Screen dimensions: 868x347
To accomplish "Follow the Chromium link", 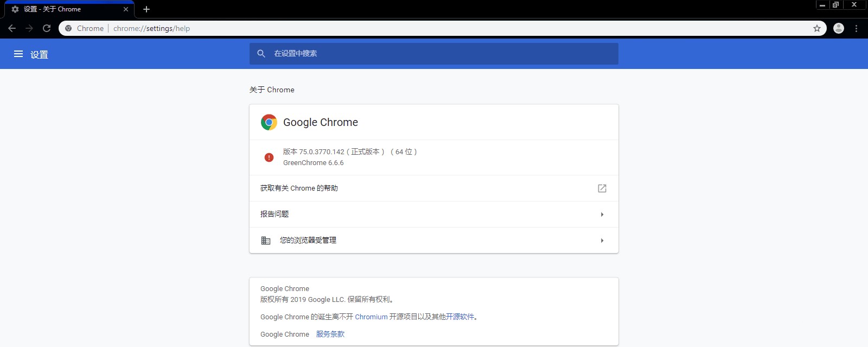I will click(371, 317).
